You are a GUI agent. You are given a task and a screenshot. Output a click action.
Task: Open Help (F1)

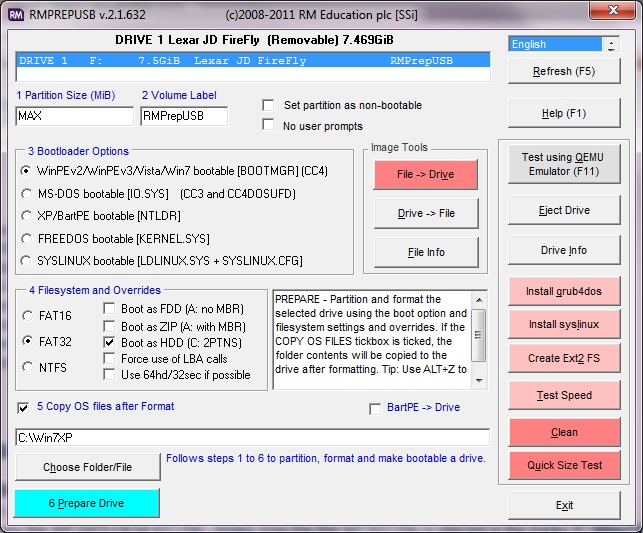click(x=564, y=113)
